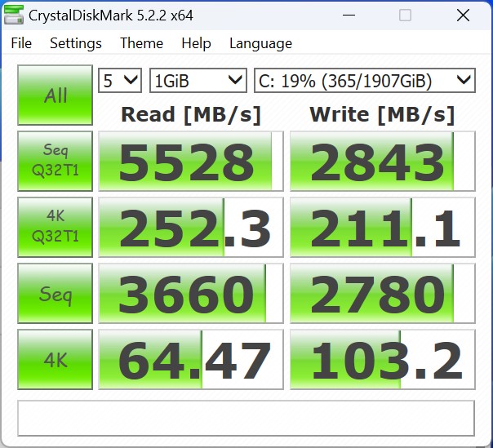The height and width of the screenshot is (448, 493).
Task: Open the drive selector showing C: 19%
Action: 364,80
